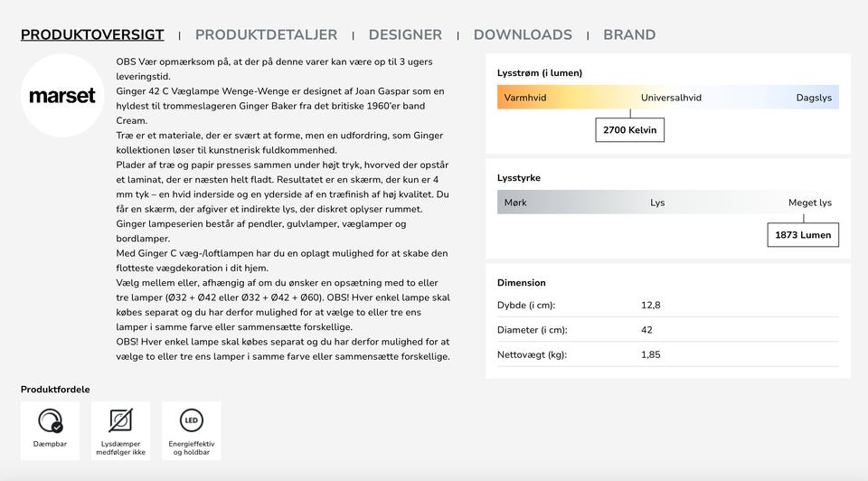Click the marset brand logo

[62, 96]
